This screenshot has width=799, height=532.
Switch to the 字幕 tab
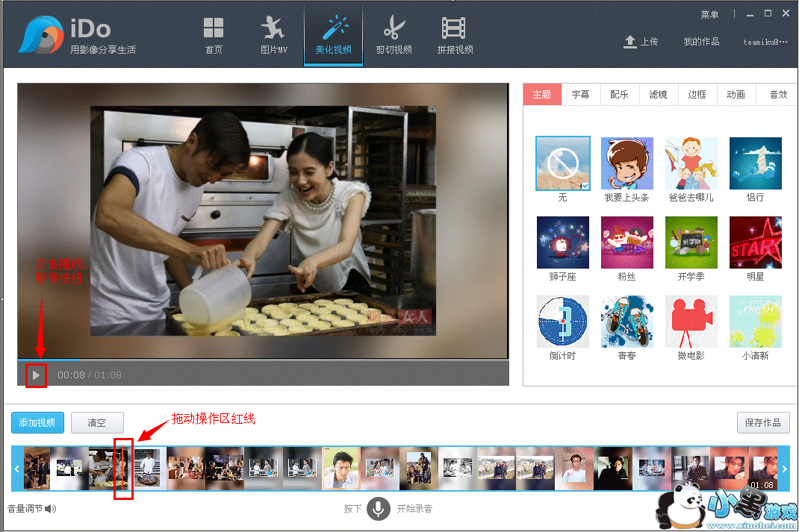coord(580,95)
